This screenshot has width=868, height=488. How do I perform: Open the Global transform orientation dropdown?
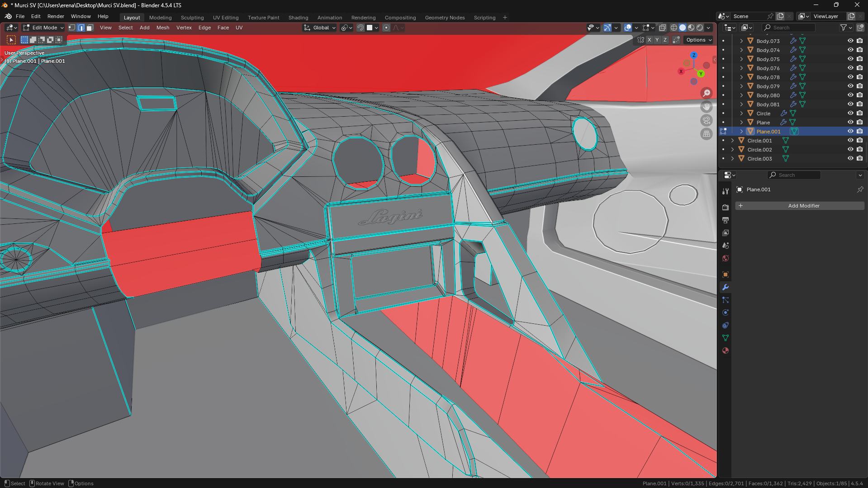click(320, 28)
